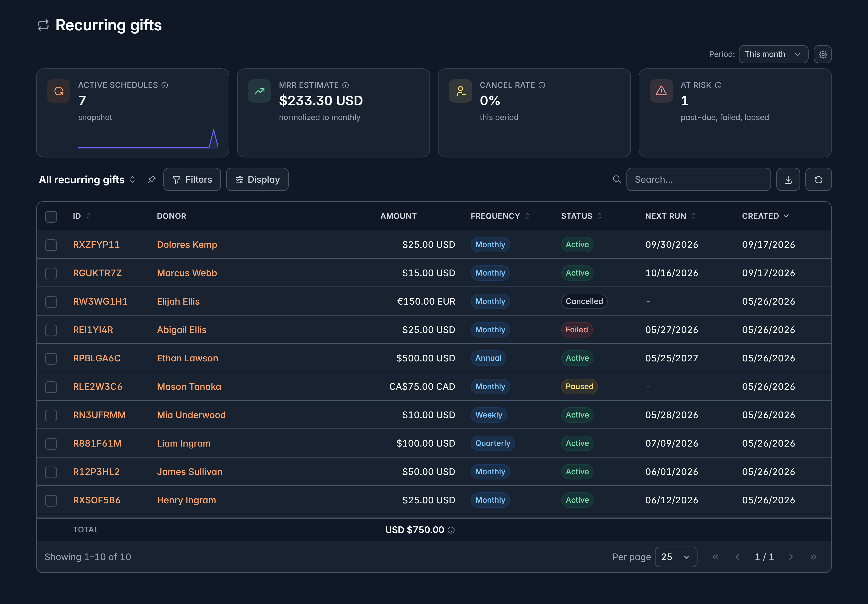Check the row for RPBLGA6C

(x=51, y=359)
